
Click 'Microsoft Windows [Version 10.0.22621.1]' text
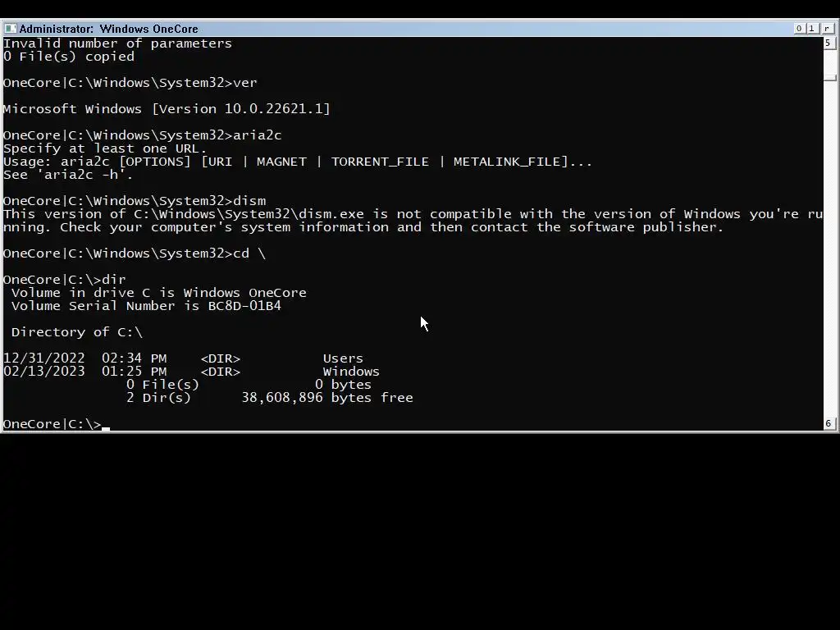(x=167, y=109)
